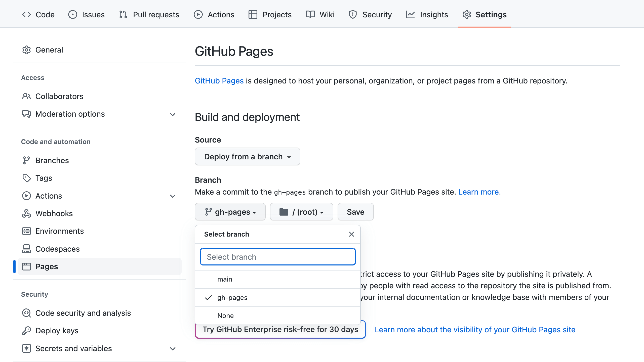Click the Pull requests icon
Image resolution: width=644 pixels, height=362 pixels.
point(123,15)
